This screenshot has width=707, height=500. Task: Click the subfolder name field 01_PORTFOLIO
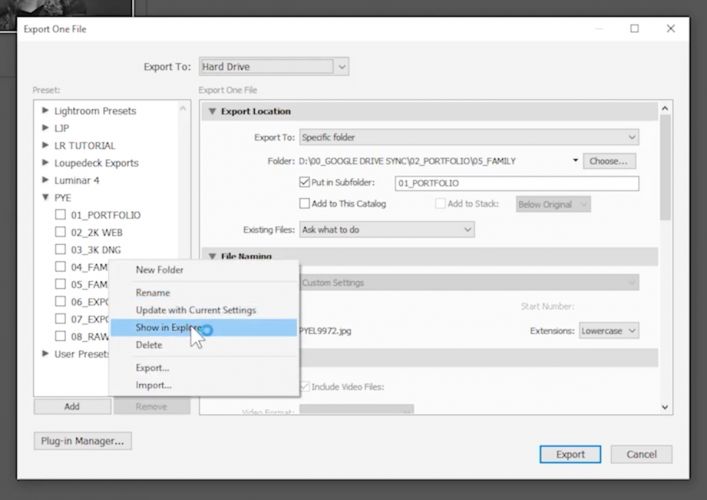(517, 183)
